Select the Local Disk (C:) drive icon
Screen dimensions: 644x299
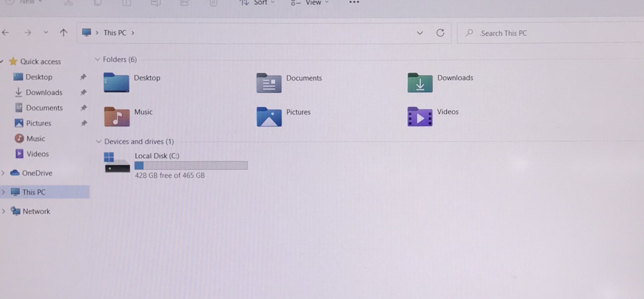click(x=117, y=162)
